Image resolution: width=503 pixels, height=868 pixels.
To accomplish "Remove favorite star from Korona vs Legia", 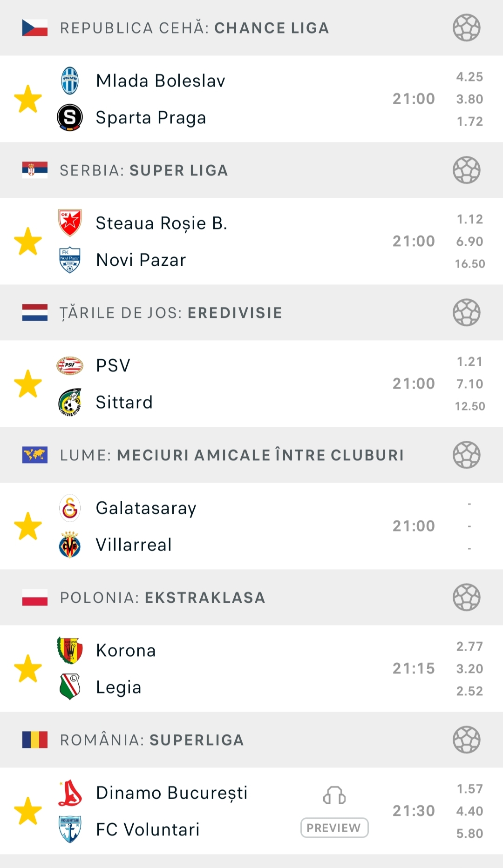I will [28, 669].
